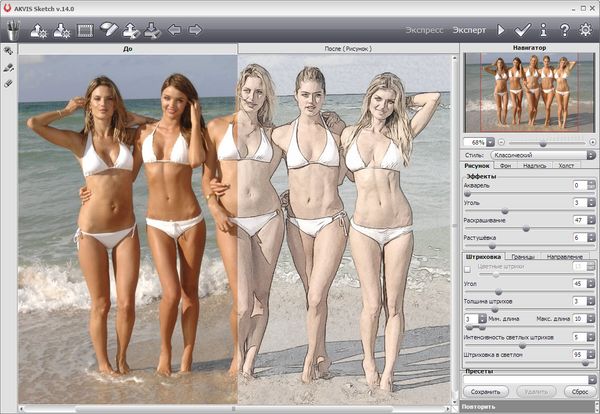Open the Границы tab
Viewport: 600px width, 414px height.
[x=523, y=257]
